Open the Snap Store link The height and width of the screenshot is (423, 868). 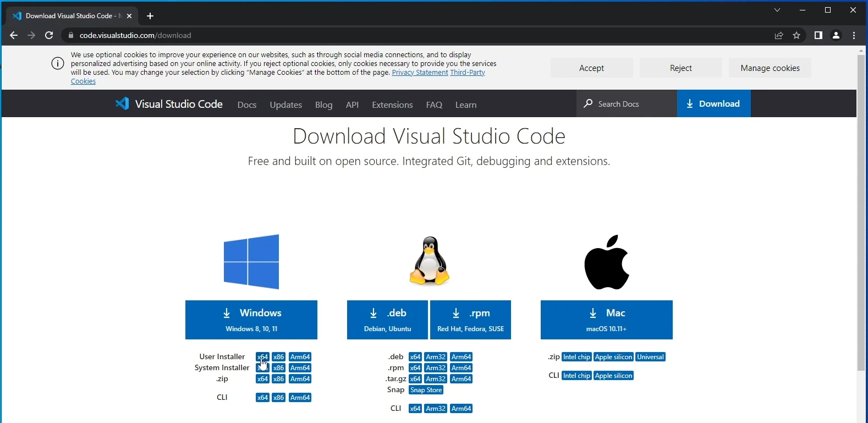[x=426, y=390]
